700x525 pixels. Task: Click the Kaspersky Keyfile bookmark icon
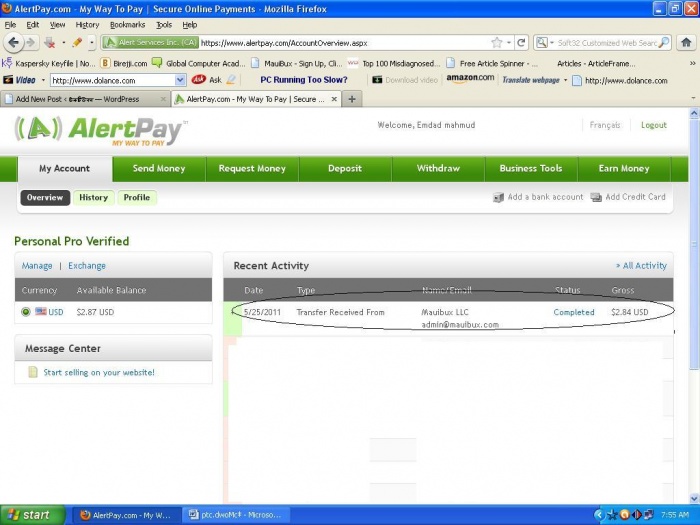click(x=8, y=63)
